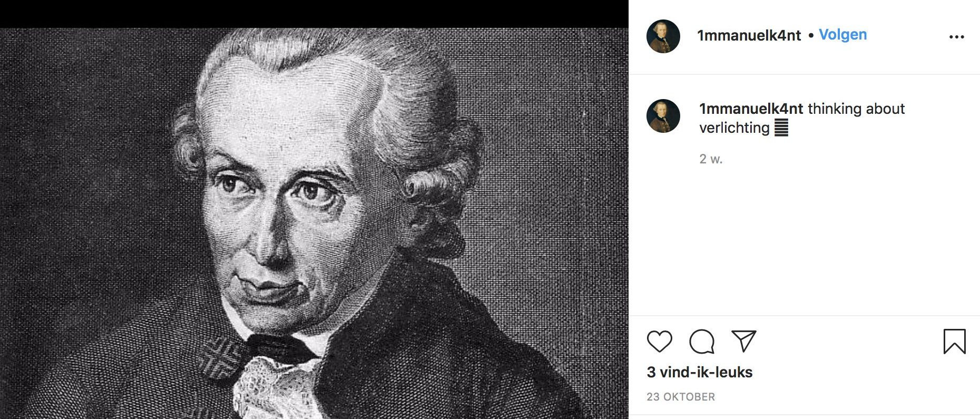Open the 1mmanuelk4nt username in the header
Viewport: 980px width, 419px height.
[x=749, y=35]
